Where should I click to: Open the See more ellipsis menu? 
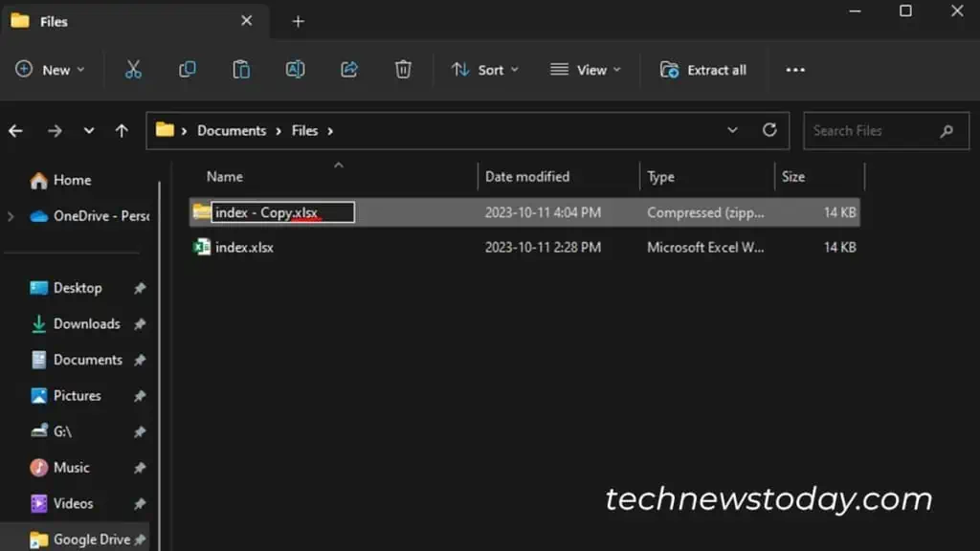[794, 69]
